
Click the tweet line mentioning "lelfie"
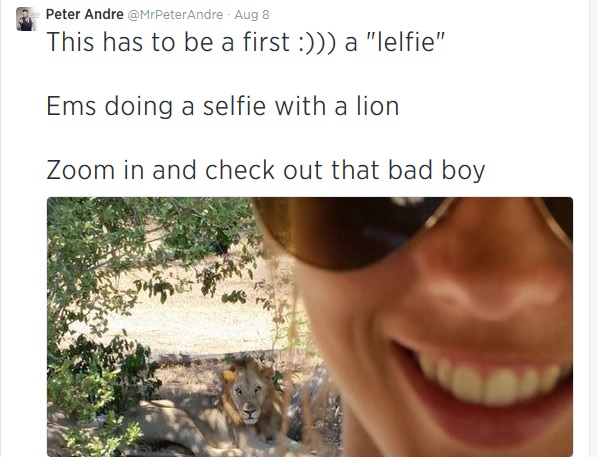246,42
